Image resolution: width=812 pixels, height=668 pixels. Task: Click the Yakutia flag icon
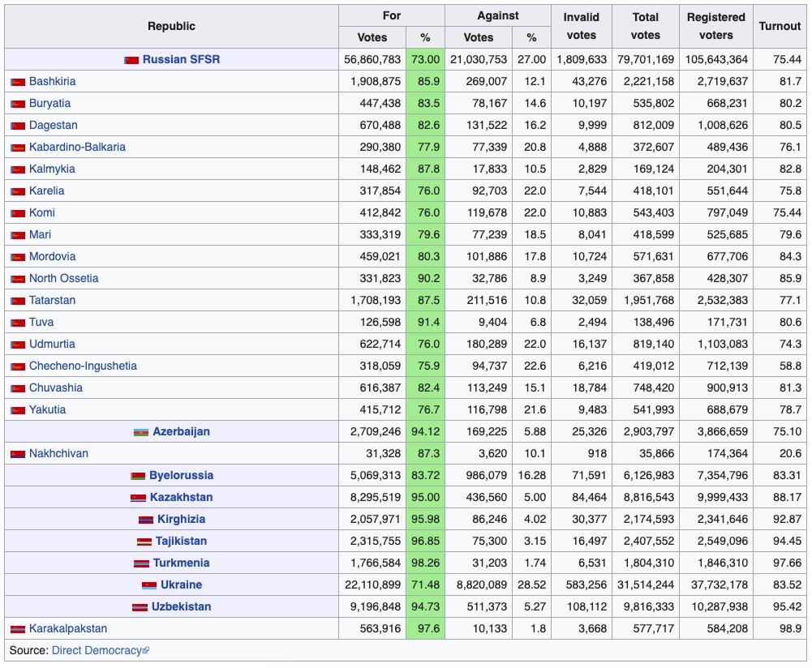18,410
